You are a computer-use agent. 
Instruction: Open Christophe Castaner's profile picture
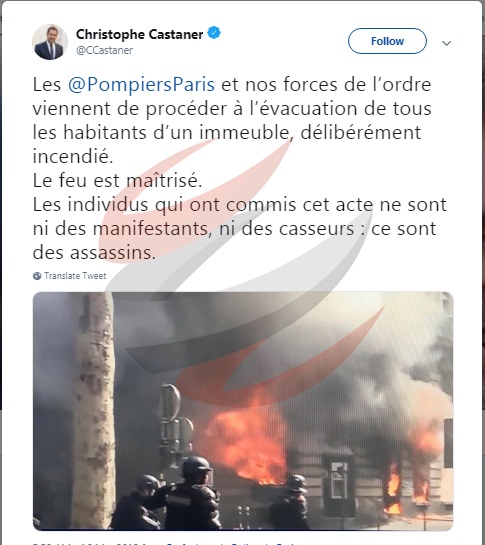(x=50, y=42)
